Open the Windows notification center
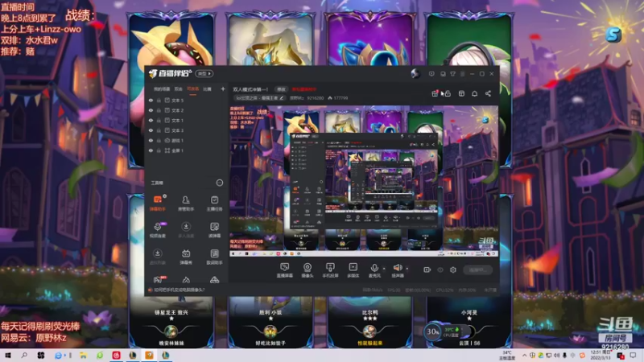The image size is (644, 362). coord(633,356)
